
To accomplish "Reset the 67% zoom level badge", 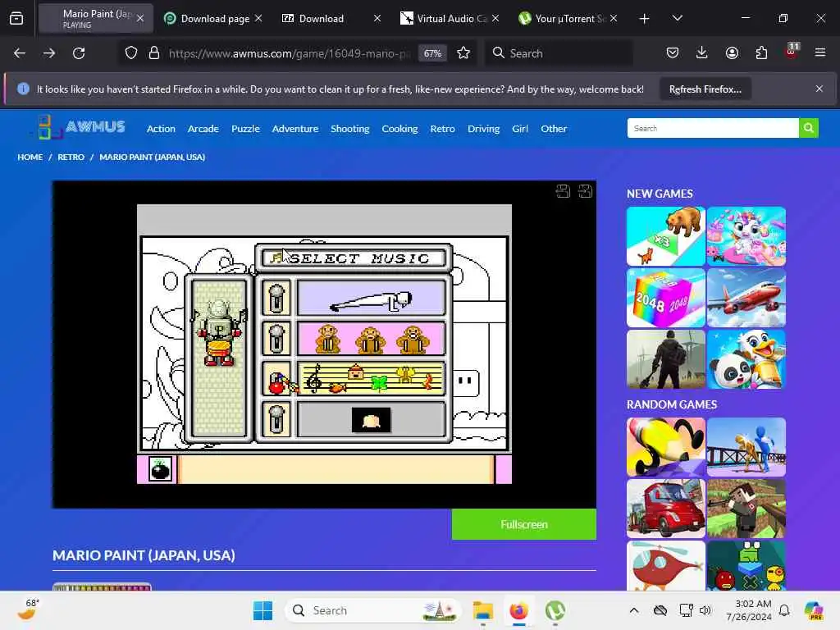I will coord(432,53).
